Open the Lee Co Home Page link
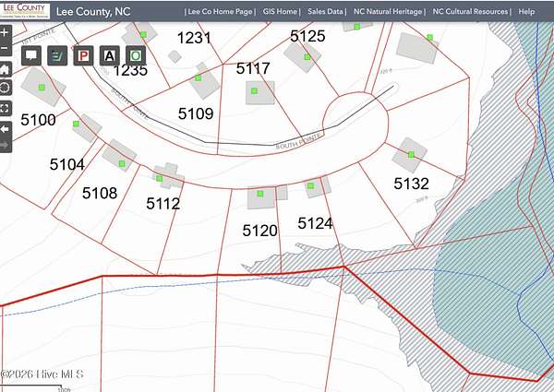This screenshot has height=392, width=554. coord(218,12)
